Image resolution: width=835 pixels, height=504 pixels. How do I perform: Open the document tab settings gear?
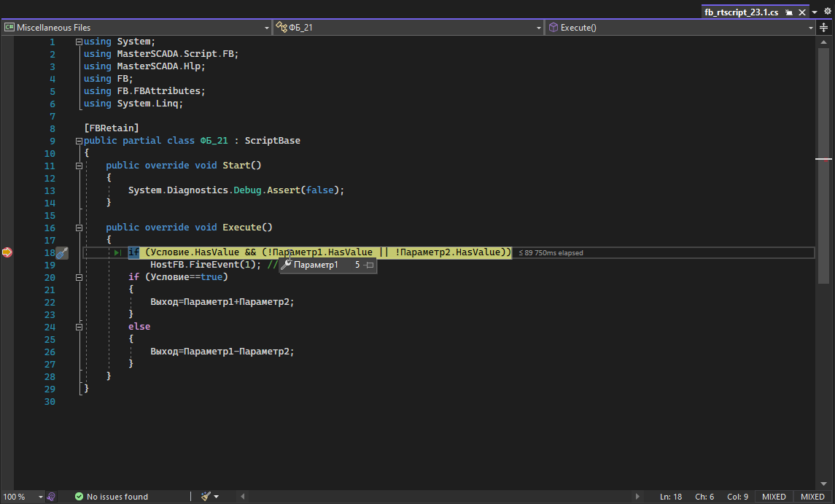[x=828, y=11]
